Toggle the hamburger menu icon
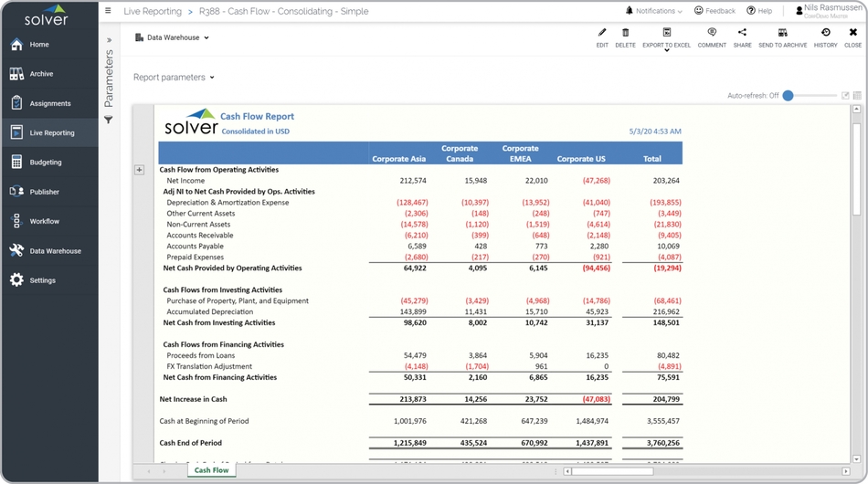The width and height of the screenshot is (868, 484). coord(108,11)
